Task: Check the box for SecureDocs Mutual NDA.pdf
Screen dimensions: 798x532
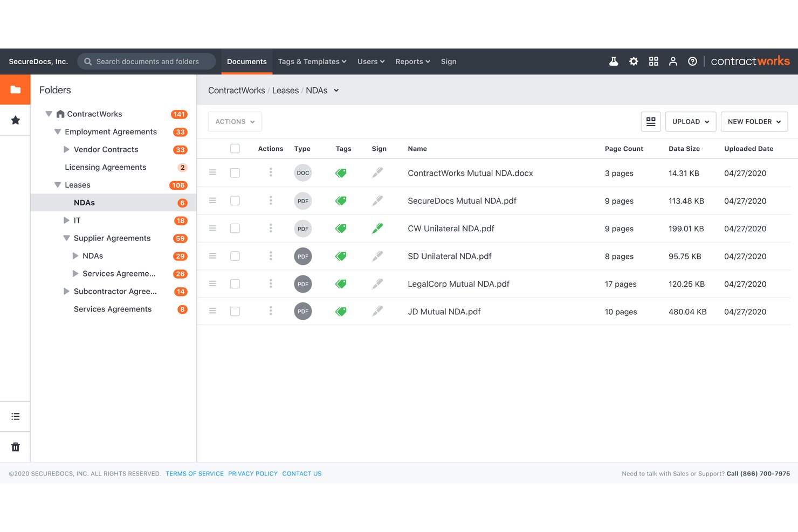Action: (235, 201)
